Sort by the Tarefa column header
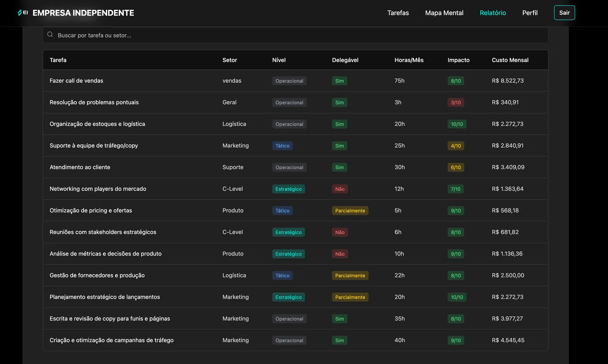608x364 pixels. point(58,60)
